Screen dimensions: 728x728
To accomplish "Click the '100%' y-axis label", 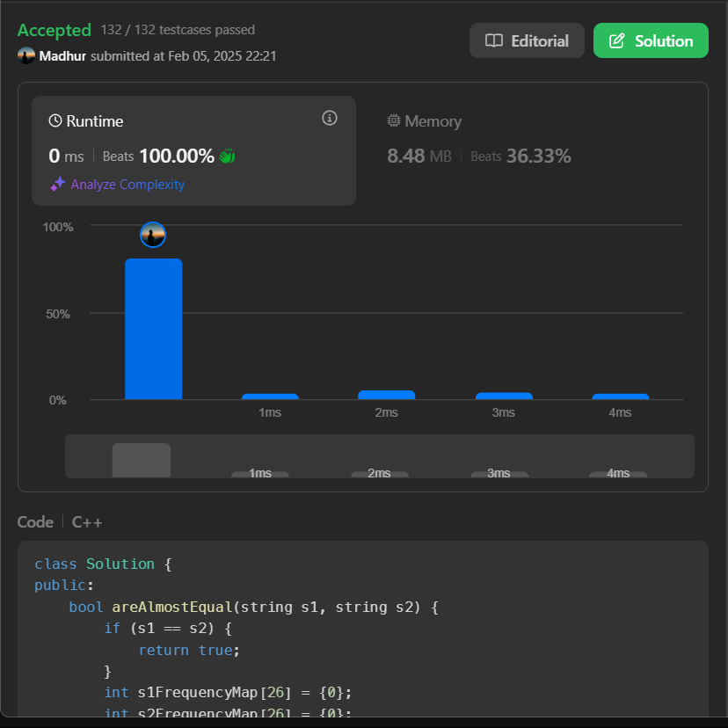I will click(x=58, y=227).
